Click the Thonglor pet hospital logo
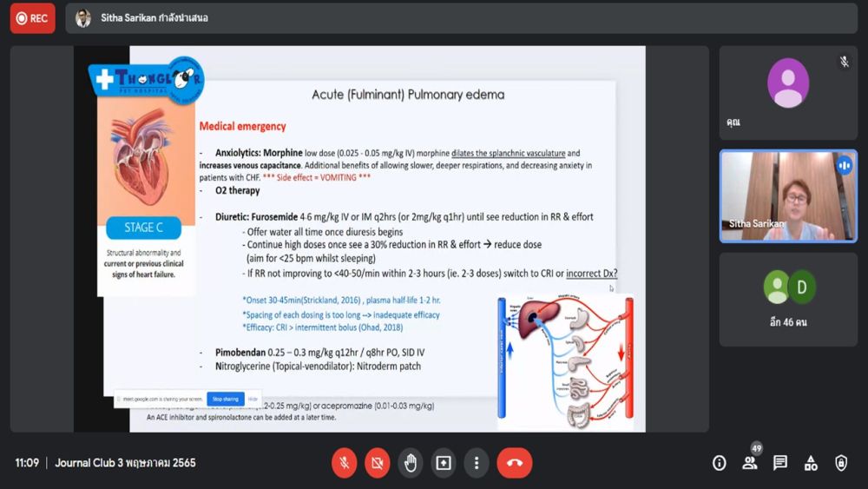 pos(146,80)
